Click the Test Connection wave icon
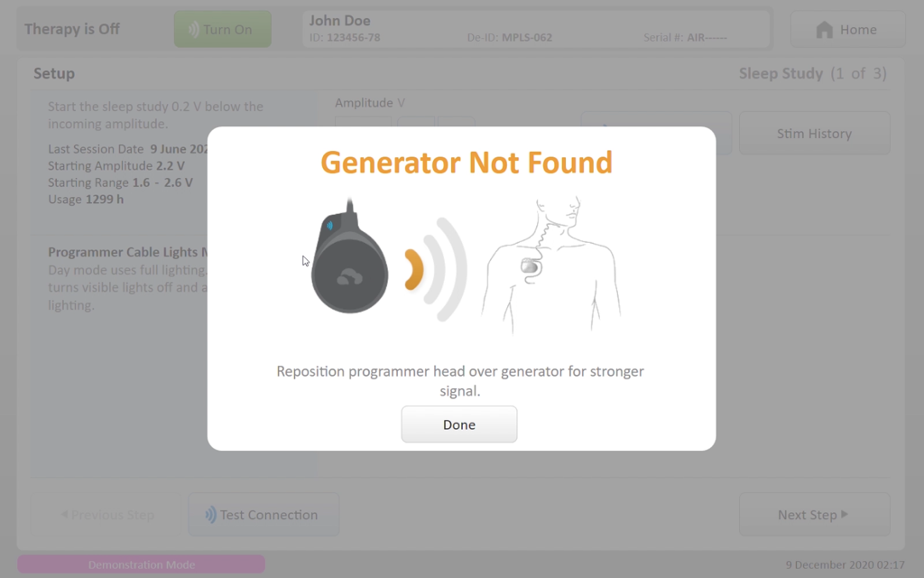 210,515
